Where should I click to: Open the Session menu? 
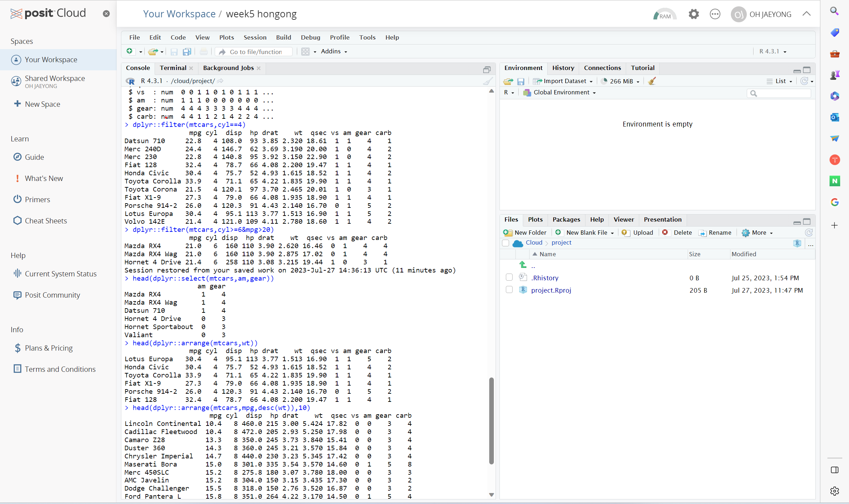pos(255,37)
